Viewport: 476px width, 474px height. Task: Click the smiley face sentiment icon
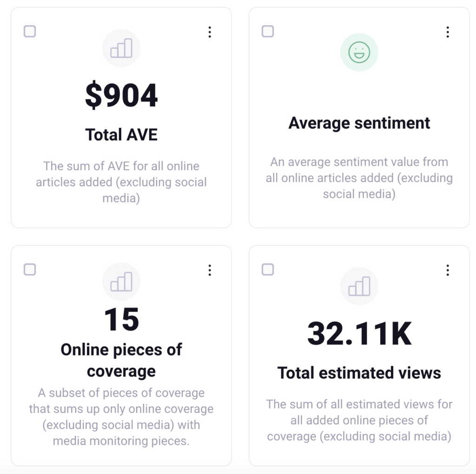359,52
